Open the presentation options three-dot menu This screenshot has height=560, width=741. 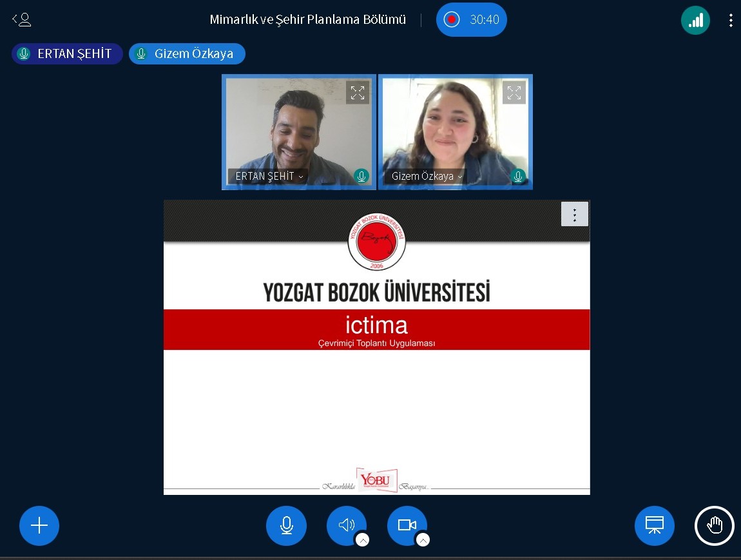click(574, 214)
